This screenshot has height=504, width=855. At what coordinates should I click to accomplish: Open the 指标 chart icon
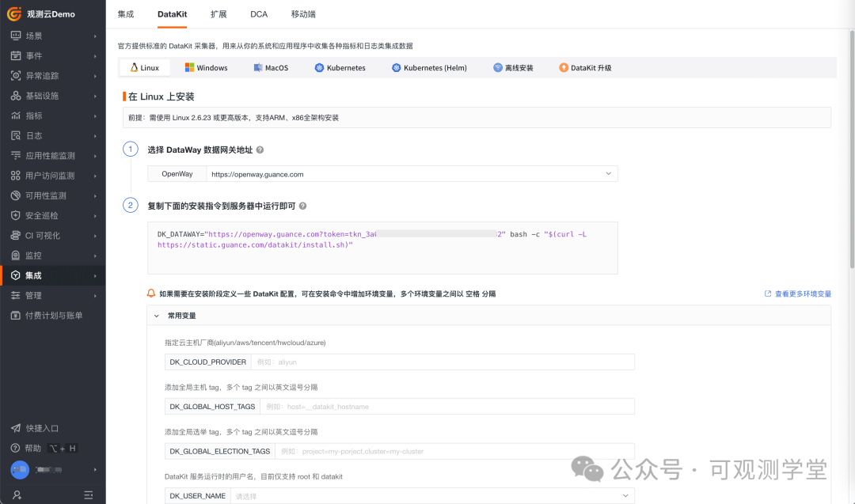coord(16,116)
